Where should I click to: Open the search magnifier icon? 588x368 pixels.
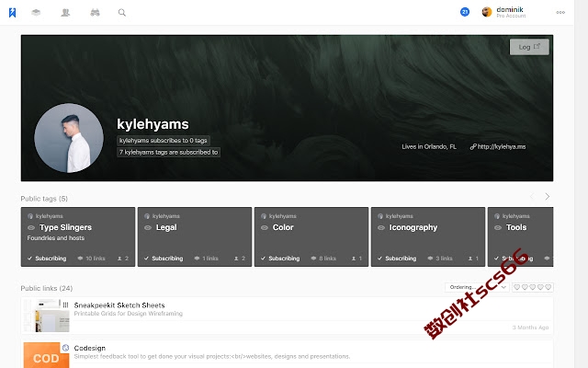click(122, 12)
